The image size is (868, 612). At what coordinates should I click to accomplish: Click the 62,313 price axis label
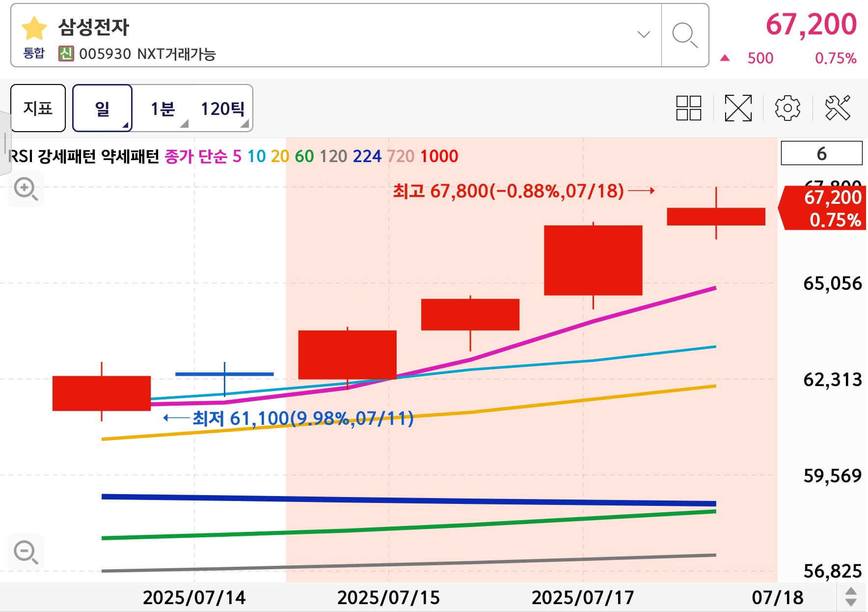click(x=833, y=379)
